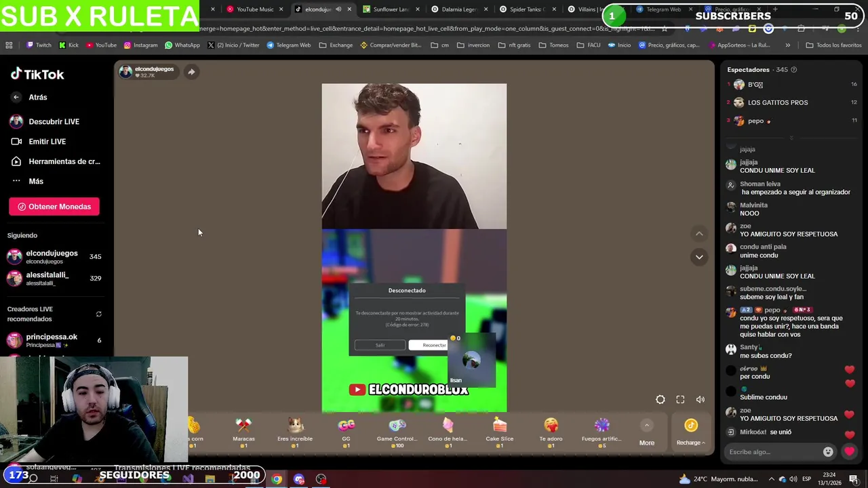
Task: Open the Torneos bookmarks folder
Action: point(553,45)
